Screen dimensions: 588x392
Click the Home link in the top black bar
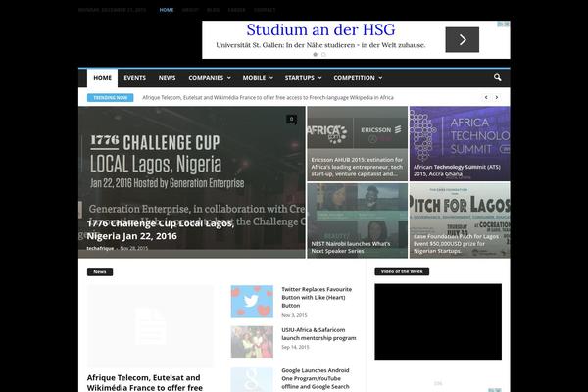pyautogui.click(x=167, y=10)
